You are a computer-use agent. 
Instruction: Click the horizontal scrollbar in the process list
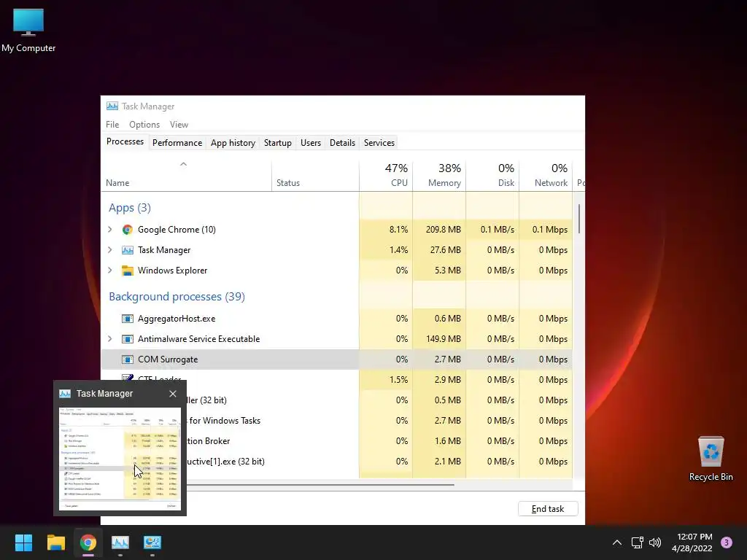tap(320, 485)
